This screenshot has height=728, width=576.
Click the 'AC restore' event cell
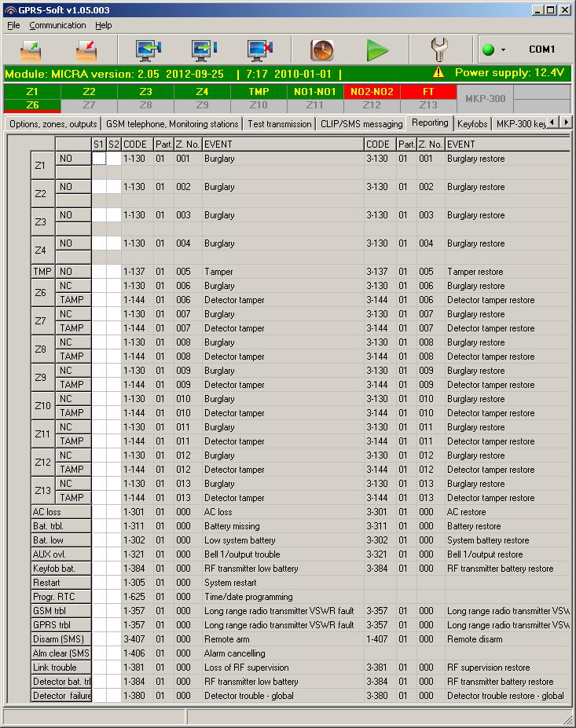[508, 512]
